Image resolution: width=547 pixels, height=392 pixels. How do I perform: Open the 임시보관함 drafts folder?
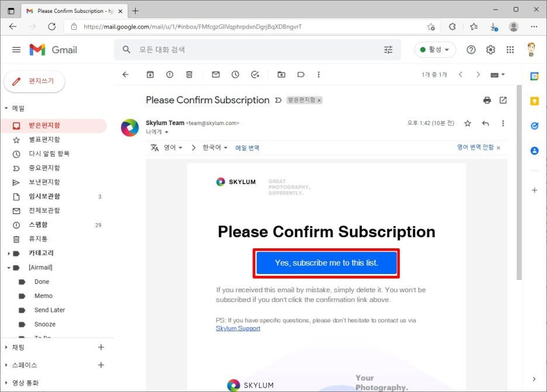[53, 196]
